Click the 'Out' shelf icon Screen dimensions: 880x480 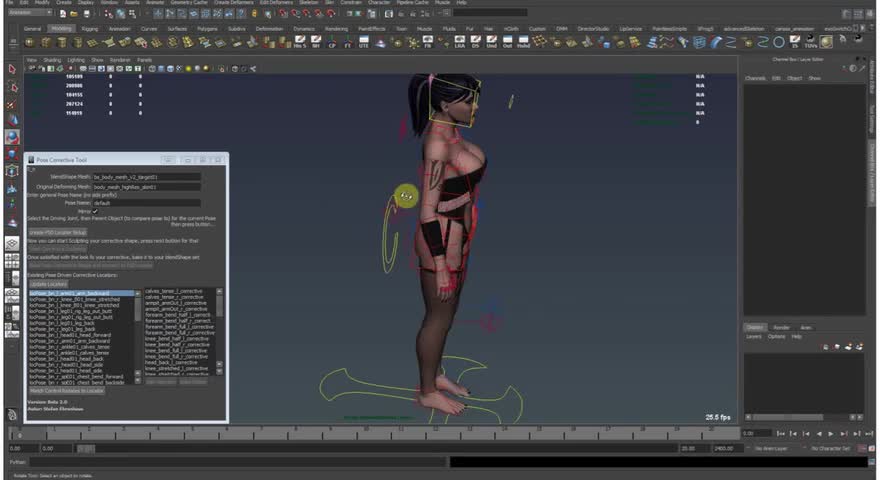pos(507,42)
